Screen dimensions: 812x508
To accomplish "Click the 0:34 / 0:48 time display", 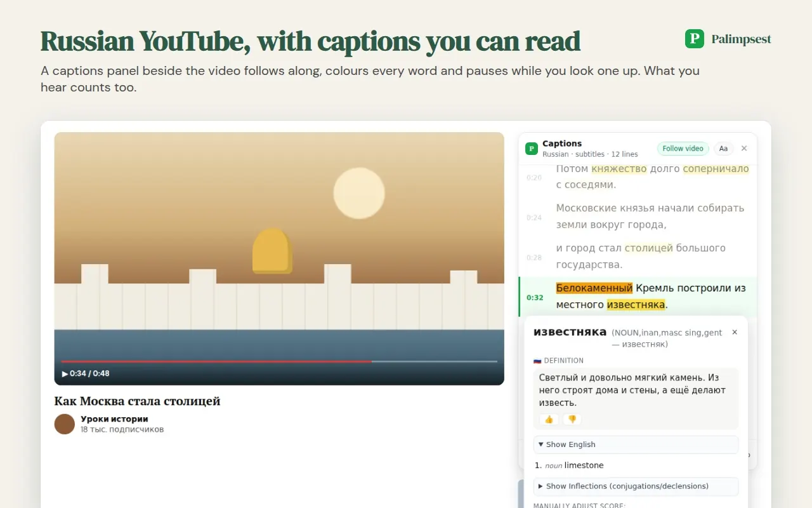I will pyautogui.click(x=89, y=373).
